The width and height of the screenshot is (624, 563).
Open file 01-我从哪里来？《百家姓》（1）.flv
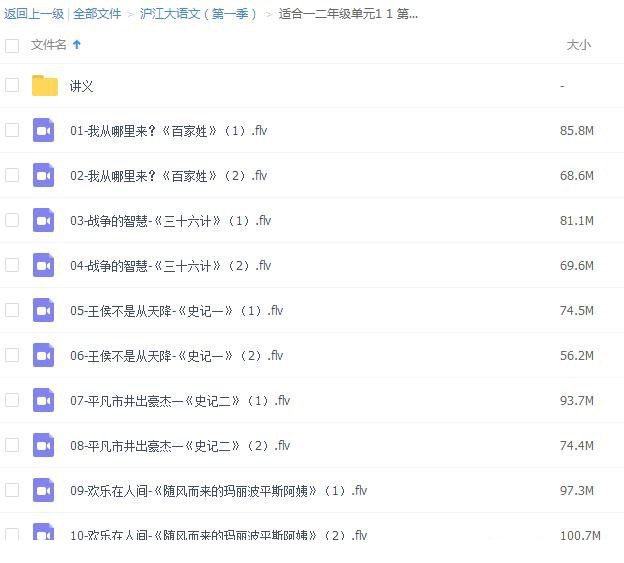[168, 131]
